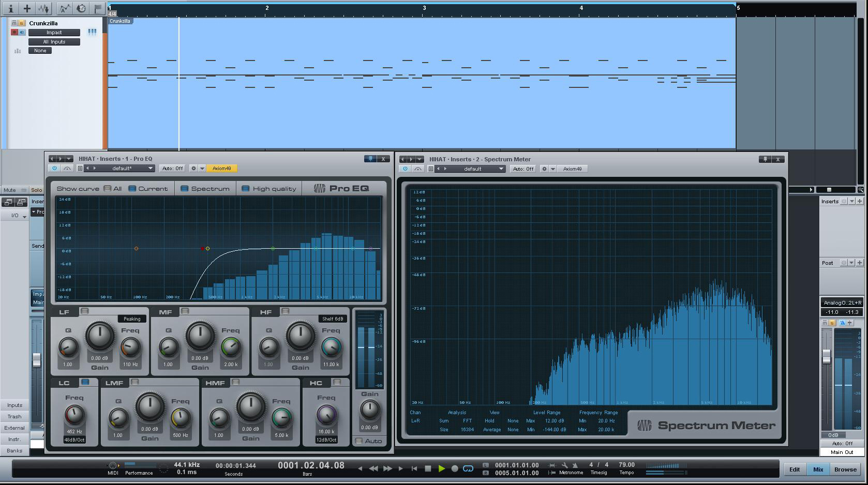Click the HC Freq knob at 16.00 k

pyautogui.click(x=326, y=415)
